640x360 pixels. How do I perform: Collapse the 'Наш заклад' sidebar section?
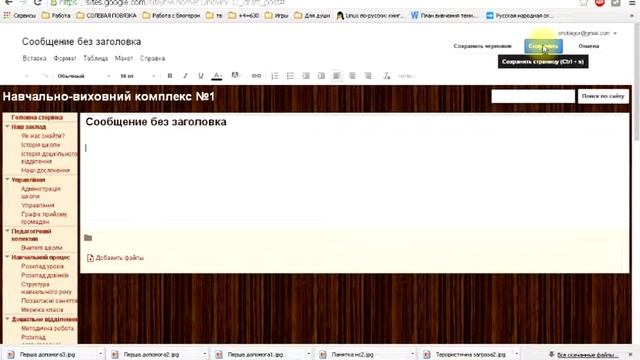7,127
